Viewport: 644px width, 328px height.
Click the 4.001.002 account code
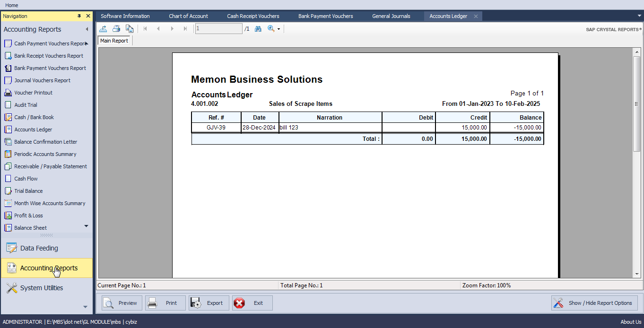[205, 104]
